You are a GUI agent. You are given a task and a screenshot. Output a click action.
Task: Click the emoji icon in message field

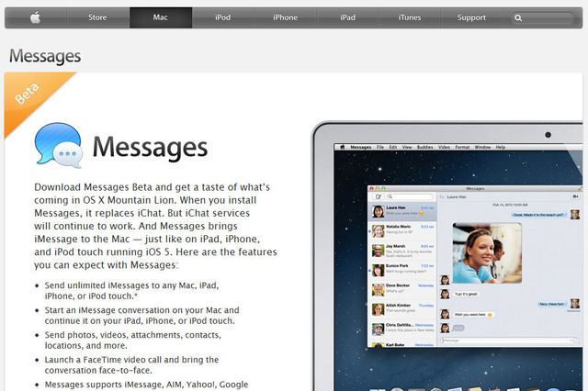point(573,341)
